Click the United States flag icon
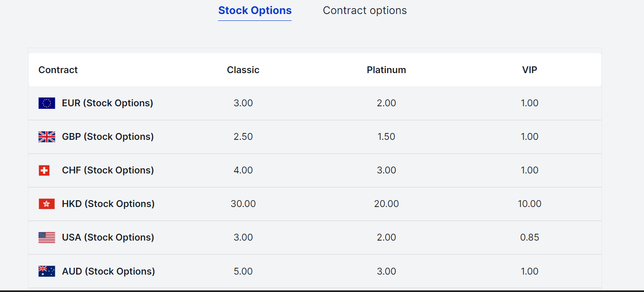Viewport: 644px width, 292px height. point(47,238)
